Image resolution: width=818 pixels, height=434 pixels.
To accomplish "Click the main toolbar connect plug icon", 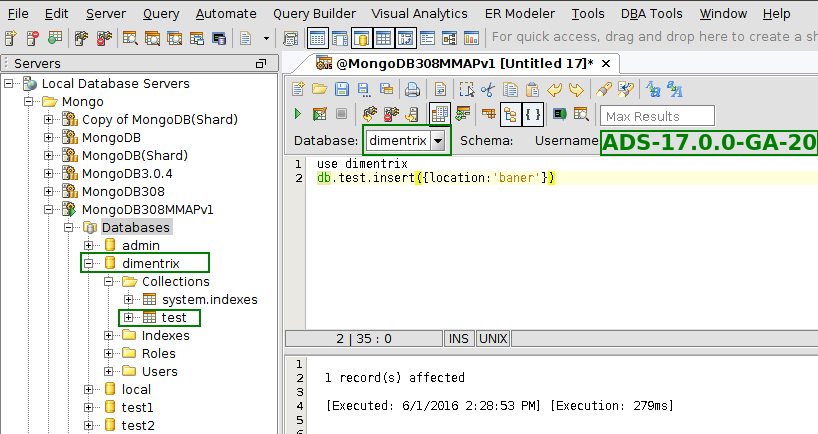I will point(81,38).
